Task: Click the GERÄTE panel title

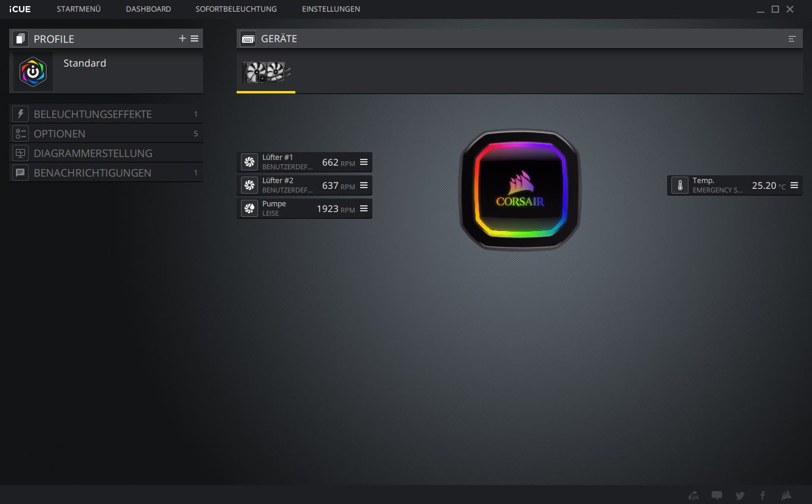Action: pyautogui.click(x=279, y=38)
